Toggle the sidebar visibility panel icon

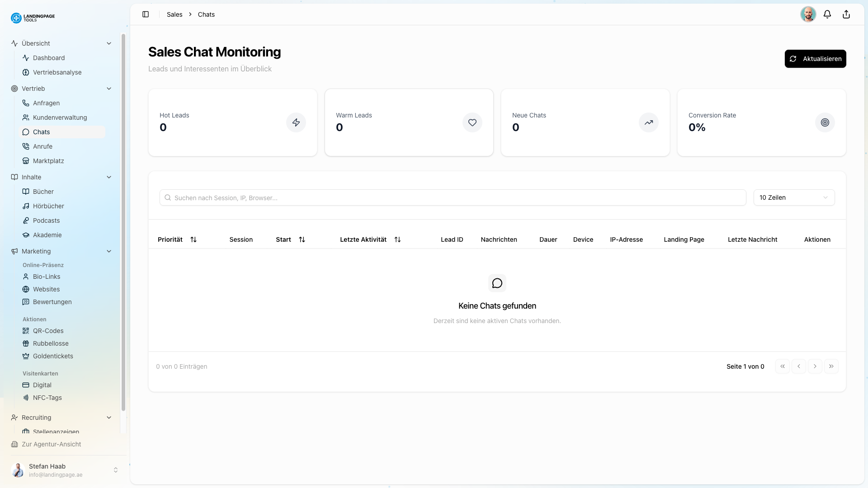pyautogui.click(x=146, y=14)
